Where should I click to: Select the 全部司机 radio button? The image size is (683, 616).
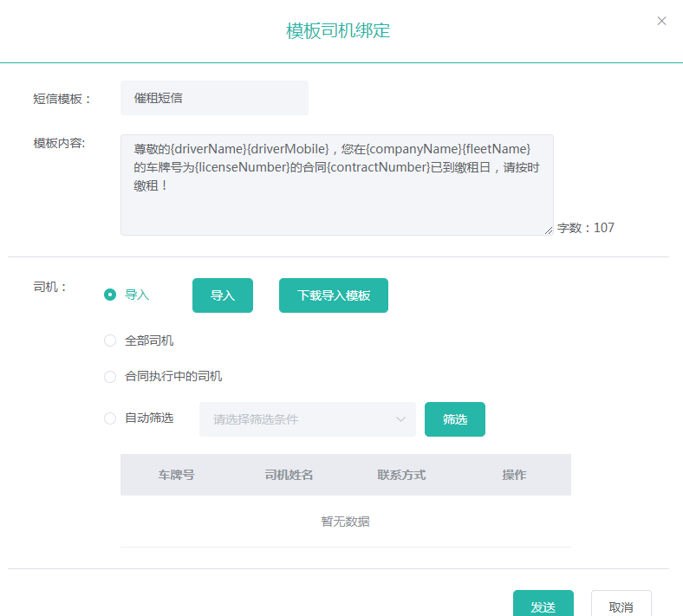tap(110, 340)
